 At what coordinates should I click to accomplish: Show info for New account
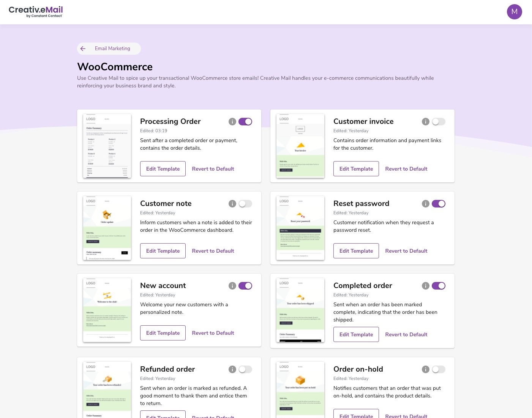click(x=232, y=286)
